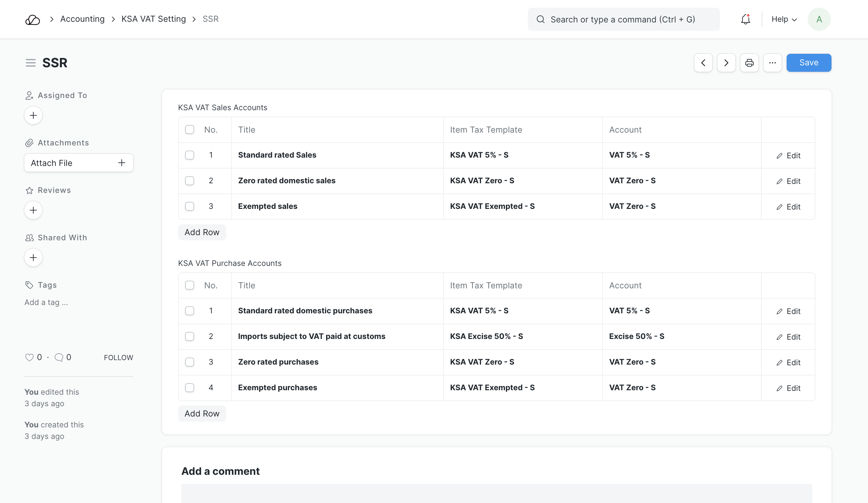Toggle sidebar with hamburger icon
Screen dimensions: 868x503
(31, 63)
